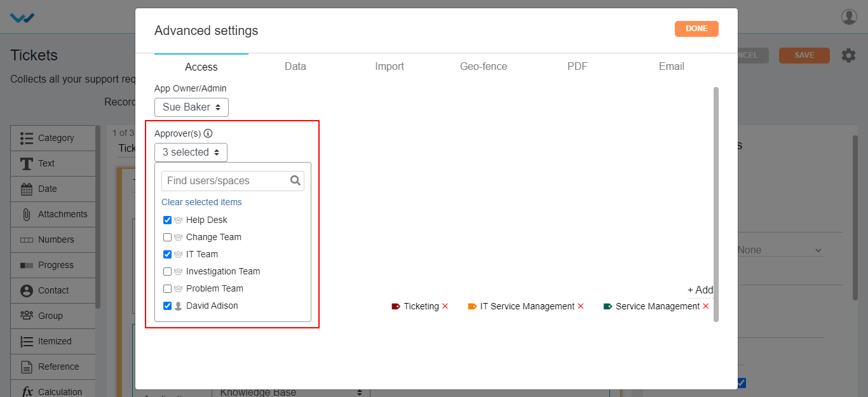
Task: Switch to the Geo-fence tab
Action: pyautogui.click(x=484, y=66)
